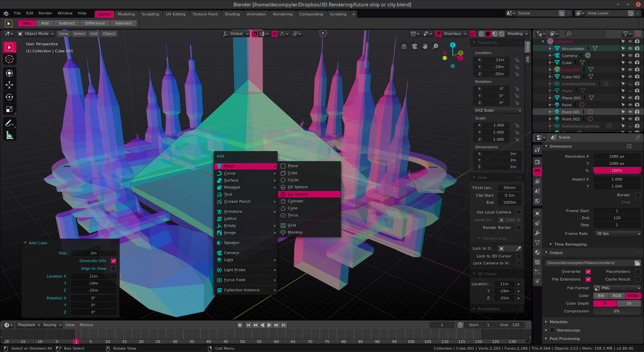Click the Blender logo menu icon

6,13
